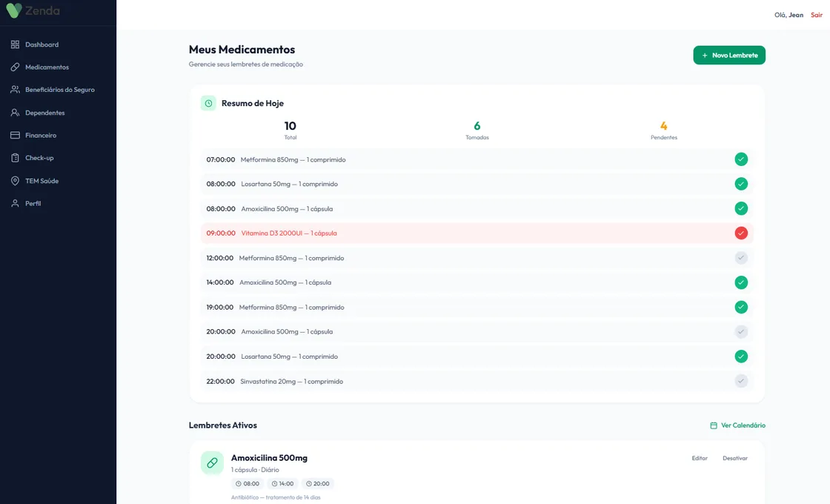Click the Tomadas count of 6
This screenshot has height=504, width=830.
point(477,126)
